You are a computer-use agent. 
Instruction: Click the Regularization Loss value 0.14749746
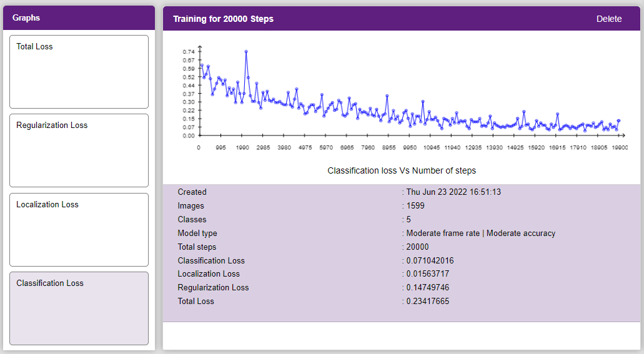[x=427, y=287]
